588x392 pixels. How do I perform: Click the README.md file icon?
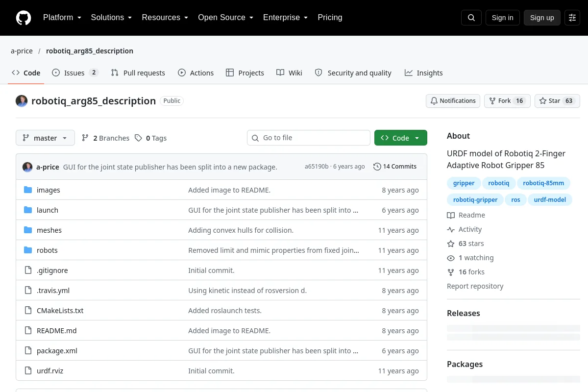(28, 331)
